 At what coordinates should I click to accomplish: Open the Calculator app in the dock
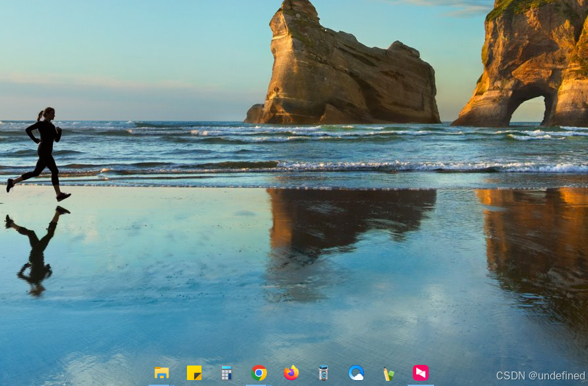[227, 373]
